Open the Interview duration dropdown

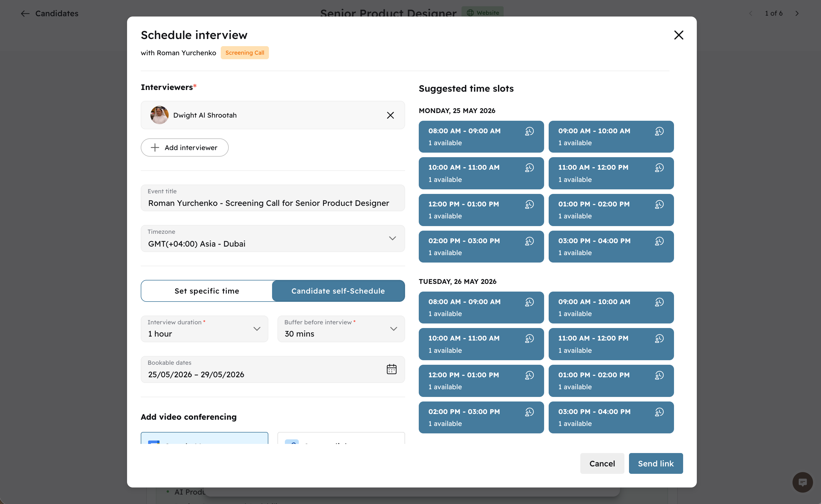click(x=205, y=329)
